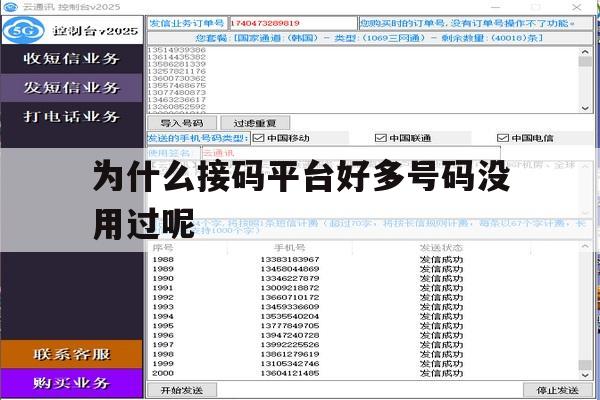The image size is (600, 400).
Task: Select phone number 13992225526
Action: (290, 345)
